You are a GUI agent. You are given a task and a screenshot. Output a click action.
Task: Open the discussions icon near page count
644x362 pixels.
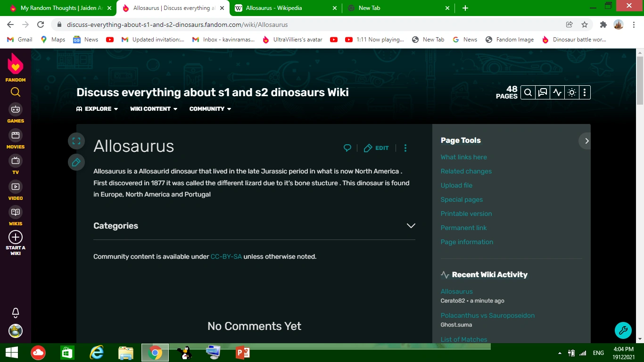pos(543,92)
